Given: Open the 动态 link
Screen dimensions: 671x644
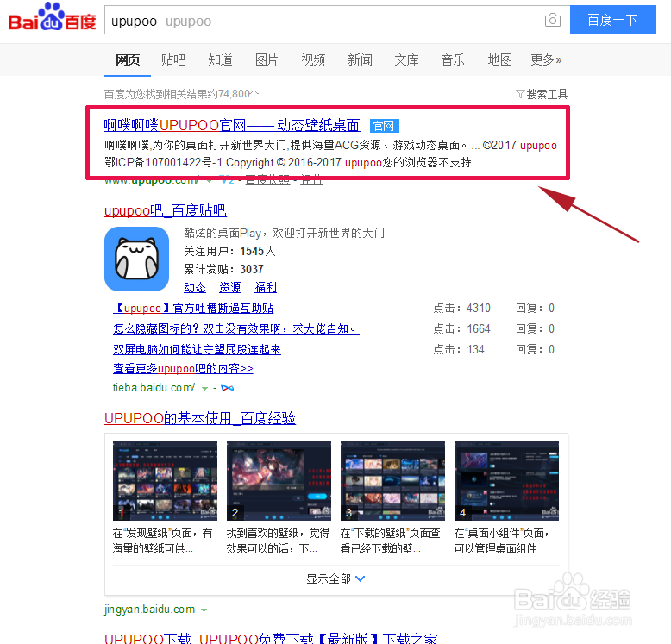Looking at the screenshot, I should click(x=195, y=287).
